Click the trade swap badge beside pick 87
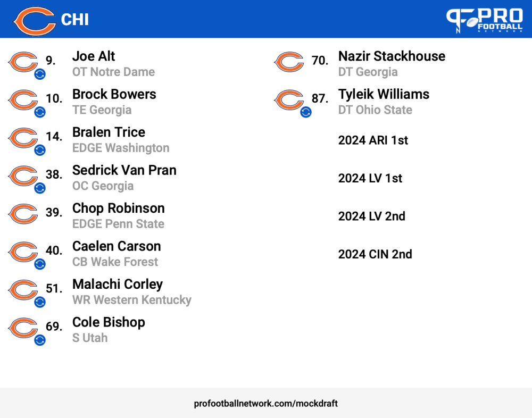 (x=306, y=112)
